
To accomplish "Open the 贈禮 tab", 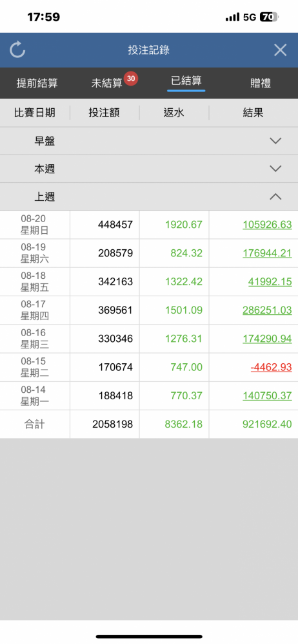I will click(261, 83).
